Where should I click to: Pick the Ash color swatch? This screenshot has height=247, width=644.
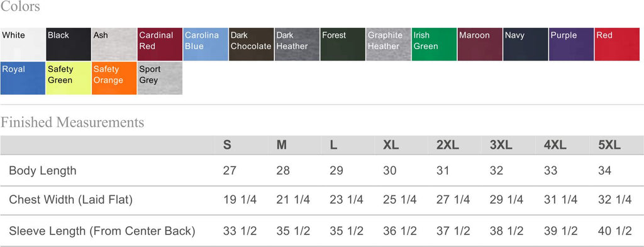(114, 45)
